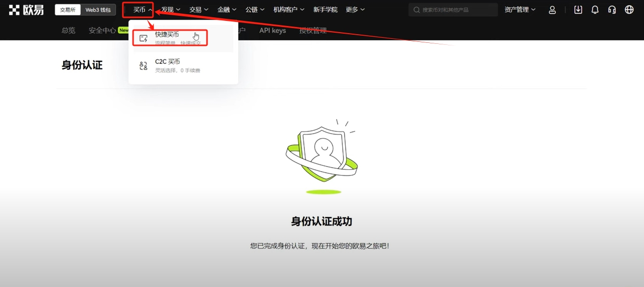Expand the 发现 dropdown menu
The image size is (644, 287).
coord(170,10)
